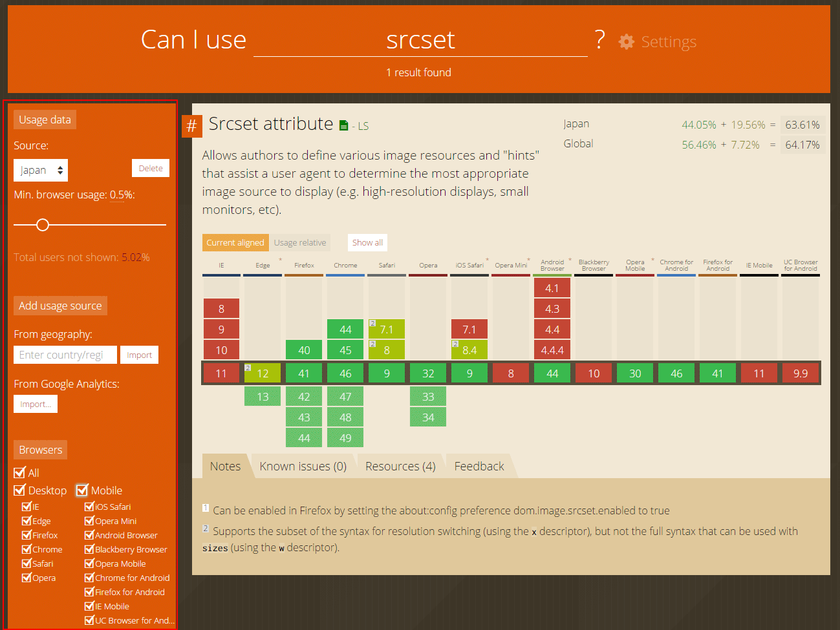The width and height of the screenshot is (840, 630).
Task: Click the Chrome 49 support cell
Action: [345, 437]
